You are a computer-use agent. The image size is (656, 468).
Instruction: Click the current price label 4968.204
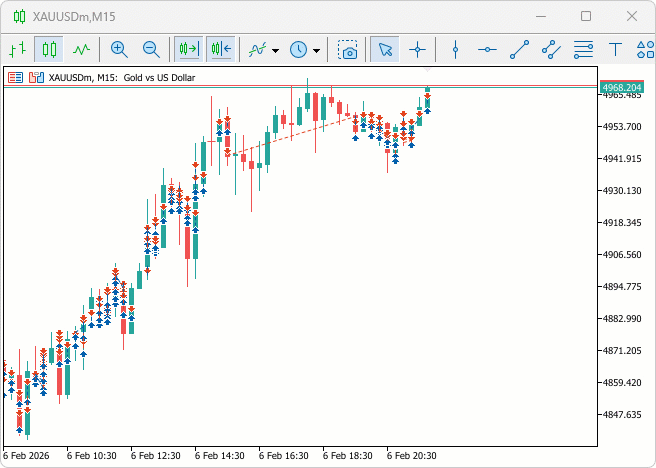coord(622,87)
